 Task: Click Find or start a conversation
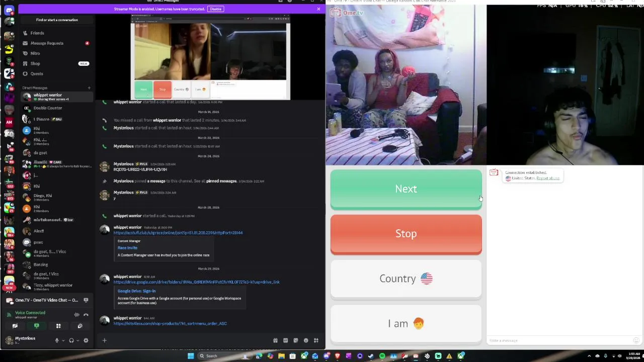point(57,20)
